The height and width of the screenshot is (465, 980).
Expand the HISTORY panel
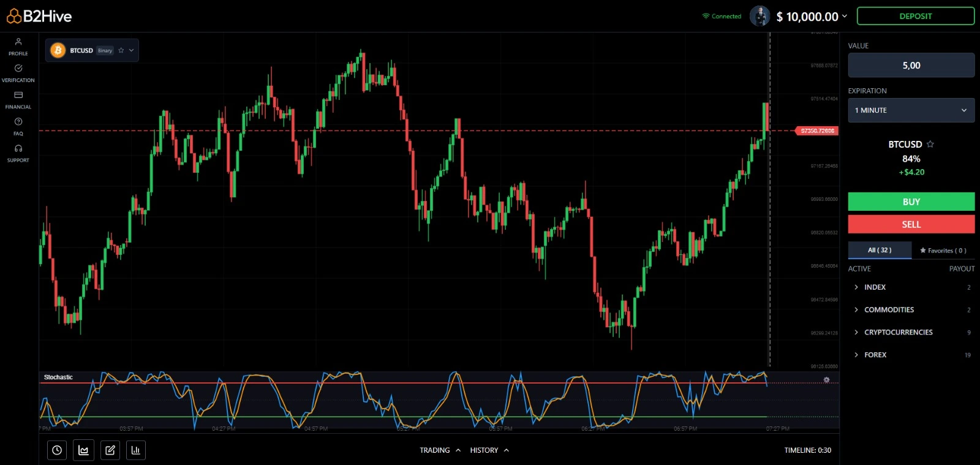(489, 450)
